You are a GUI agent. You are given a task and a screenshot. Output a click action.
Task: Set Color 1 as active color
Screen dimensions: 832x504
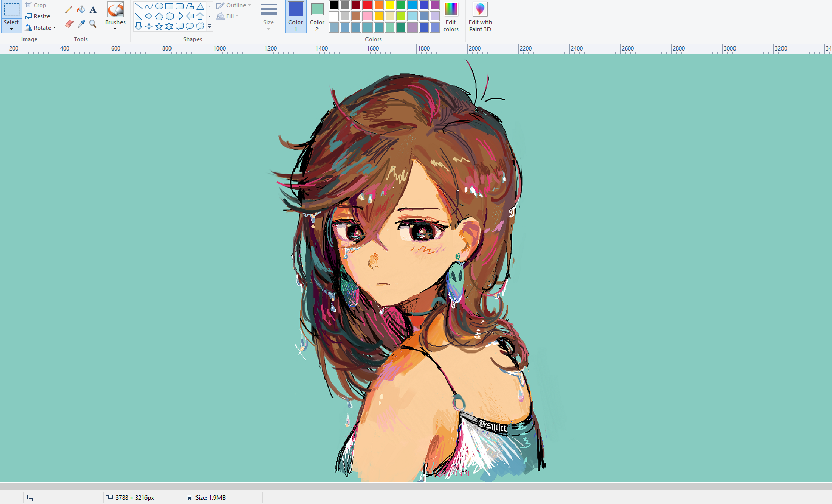pyautogui.click(x=296, y=16)
